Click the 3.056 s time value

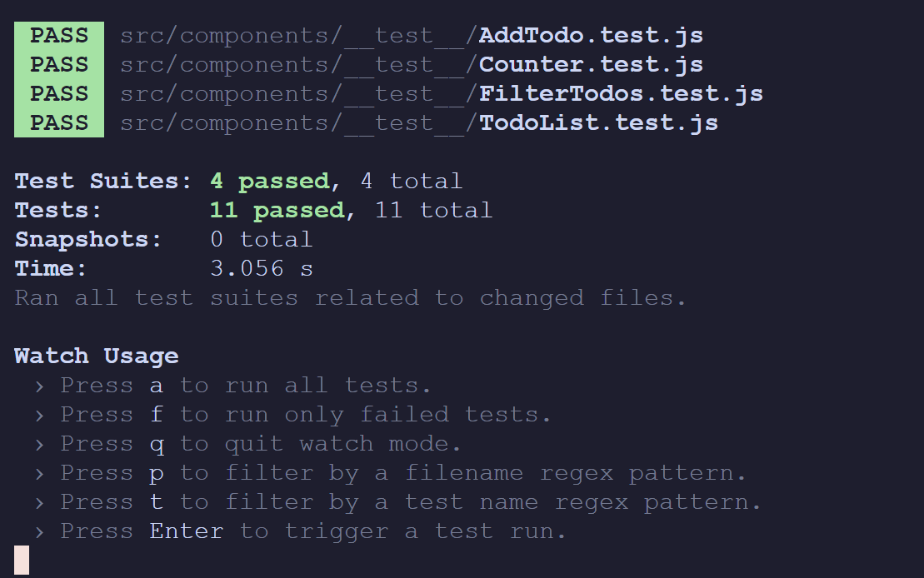click(262, 269)
